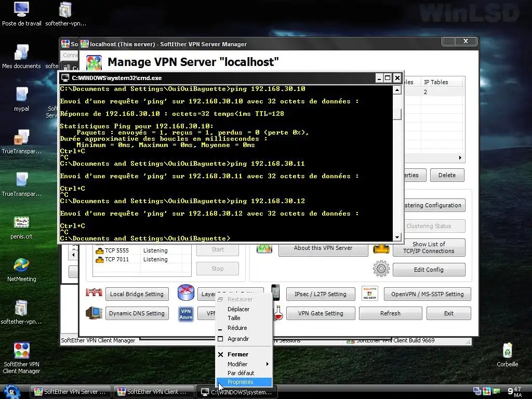The height and width of the screenshot is (399, 532).
Task: Click the network computers tray icon
Action: pyautogui.click(x=477, y=391)
